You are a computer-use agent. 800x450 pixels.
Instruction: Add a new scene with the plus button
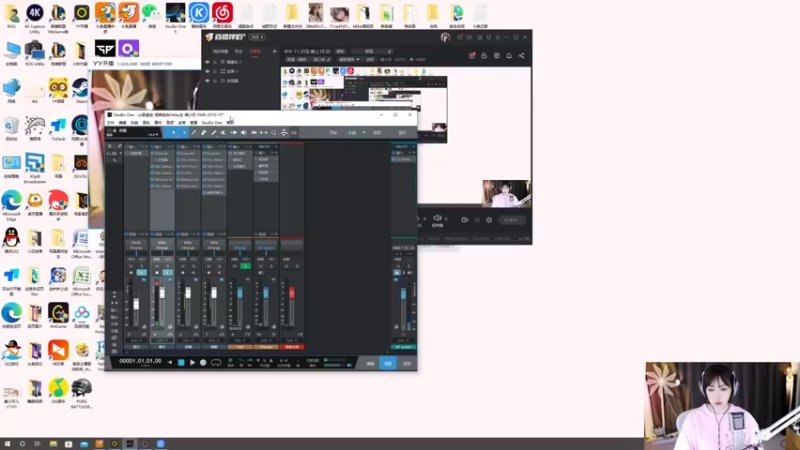coord(274,52)
